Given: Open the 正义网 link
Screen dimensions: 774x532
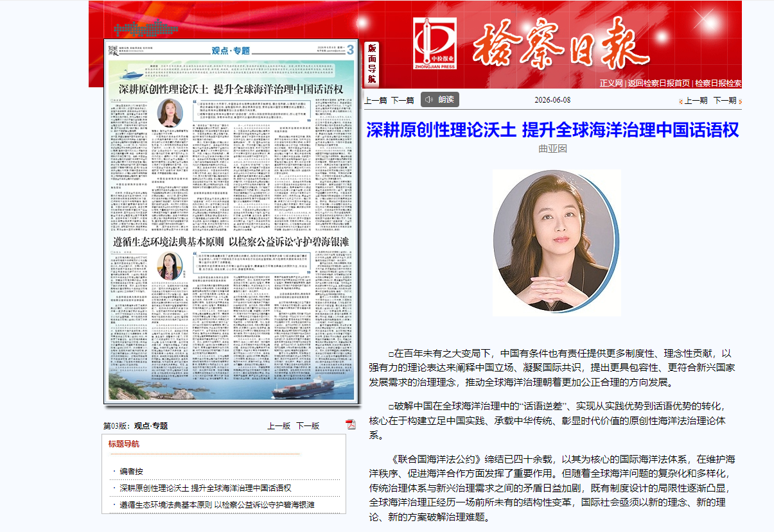Looking at the screenshot, I should [611, 83].
